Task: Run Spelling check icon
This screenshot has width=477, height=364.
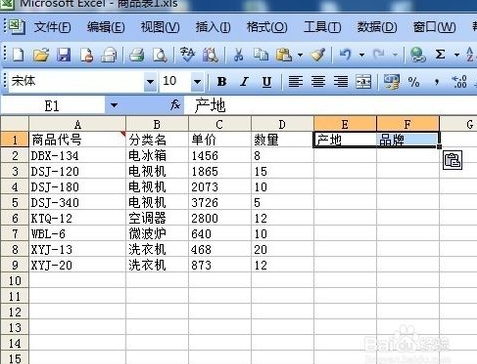Action: [x=187, y=54]
